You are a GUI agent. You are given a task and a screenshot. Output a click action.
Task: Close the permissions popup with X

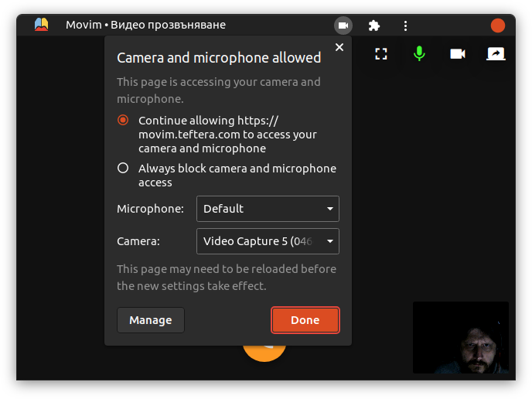pyautogui.click(x=339, y=47)
